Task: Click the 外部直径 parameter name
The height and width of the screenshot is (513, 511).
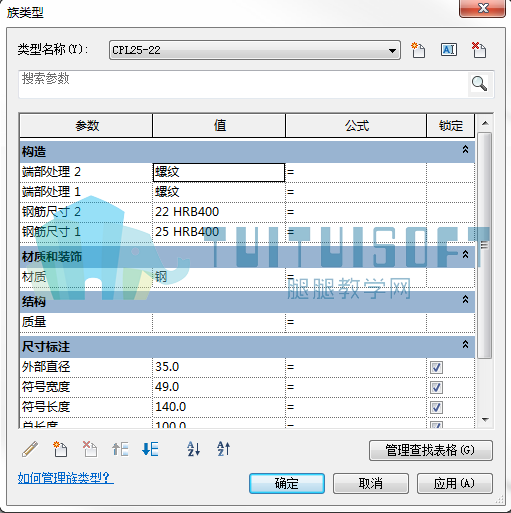Action: pos(46,367)
